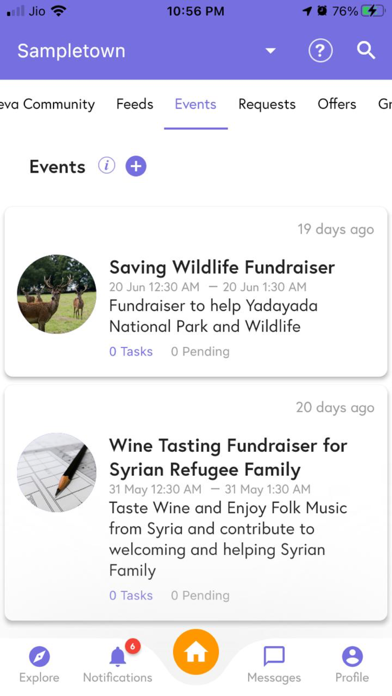Open the Saving Wildlife Fundraiser title

[x=222, y=267]
